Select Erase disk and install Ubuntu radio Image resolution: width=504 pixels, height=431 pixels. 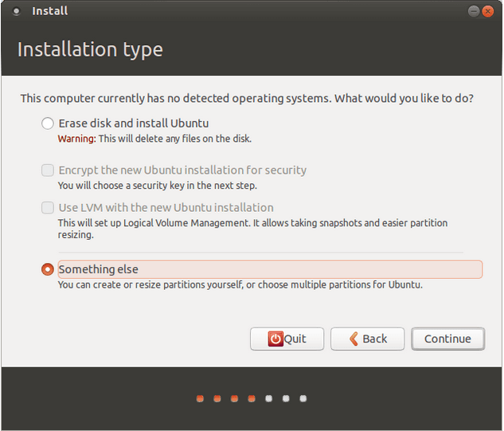(48, 123)
